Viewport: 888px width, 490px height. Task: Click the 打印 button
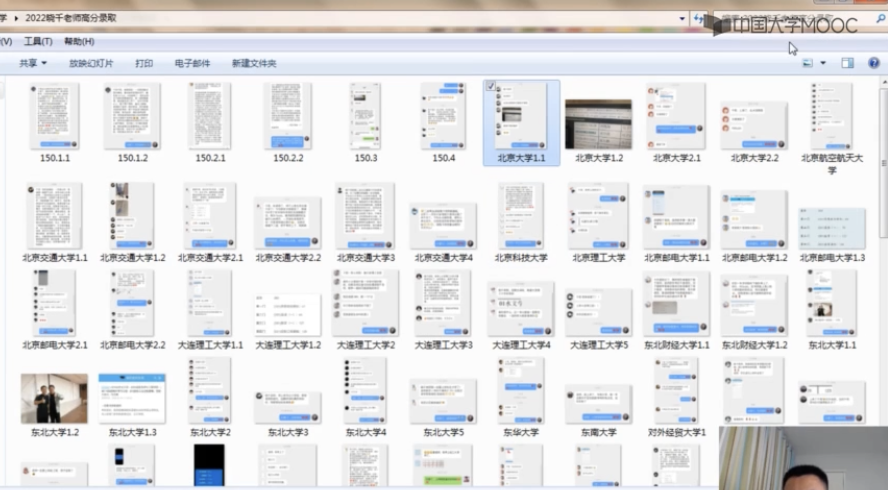[x=144, y=63]
